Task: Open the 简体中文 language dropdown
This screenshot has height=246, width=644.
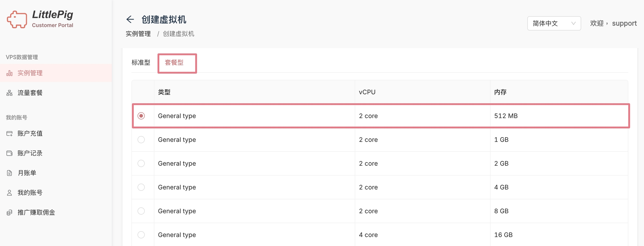Action: coord(554,23)
